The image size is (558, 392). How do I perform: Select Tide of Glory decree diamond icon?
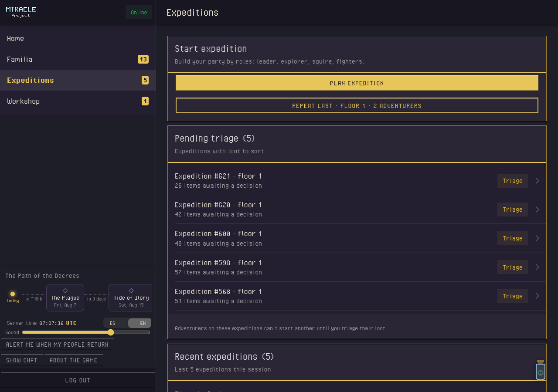pos(131,291)
